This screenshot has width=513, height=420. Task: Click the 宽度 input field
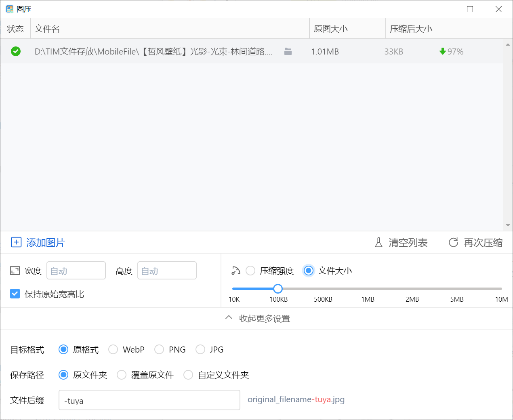[76, 271]
